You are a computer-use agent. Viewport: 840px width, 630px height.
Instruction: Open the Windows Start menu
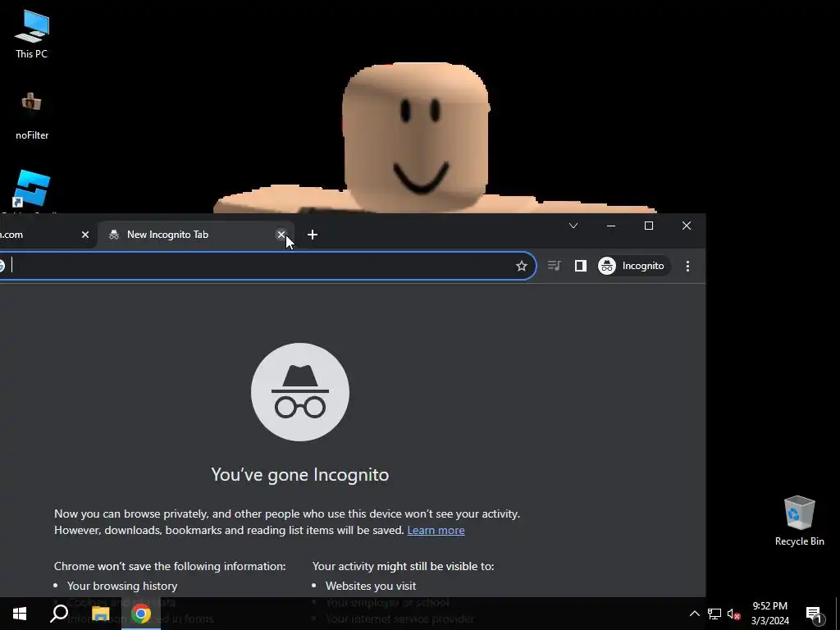pyautogui.click(x=20, y=614)
